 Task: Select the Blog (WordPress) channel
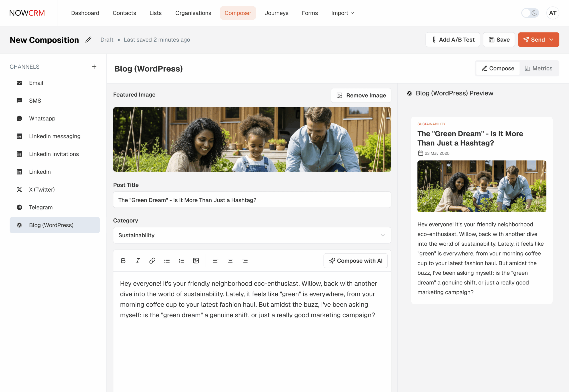point(54,225)
